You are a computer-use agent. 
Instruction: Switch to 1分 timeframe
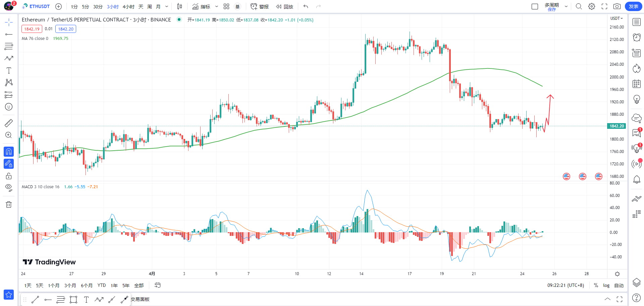[74, 6]
